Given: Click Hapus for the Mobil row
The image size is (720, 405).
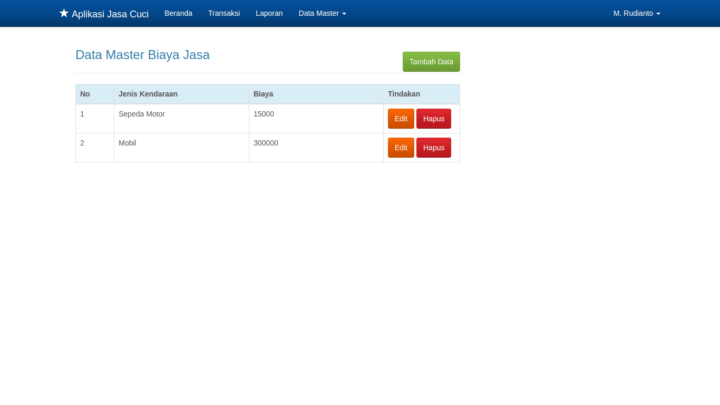Looking at the screenshot, I should 433,148.
